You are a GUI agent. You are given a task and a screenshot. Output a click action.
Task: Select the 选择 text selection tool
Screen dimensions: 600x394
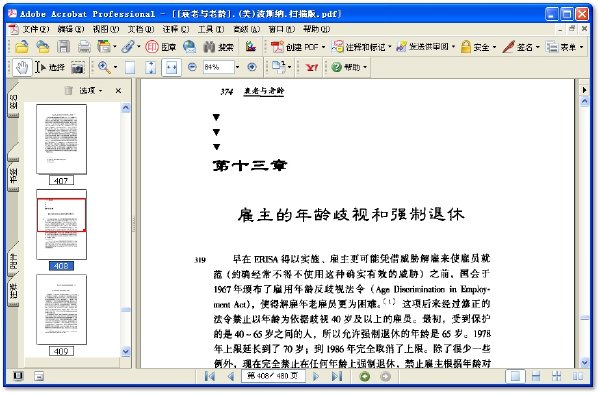tap(50, 67)
